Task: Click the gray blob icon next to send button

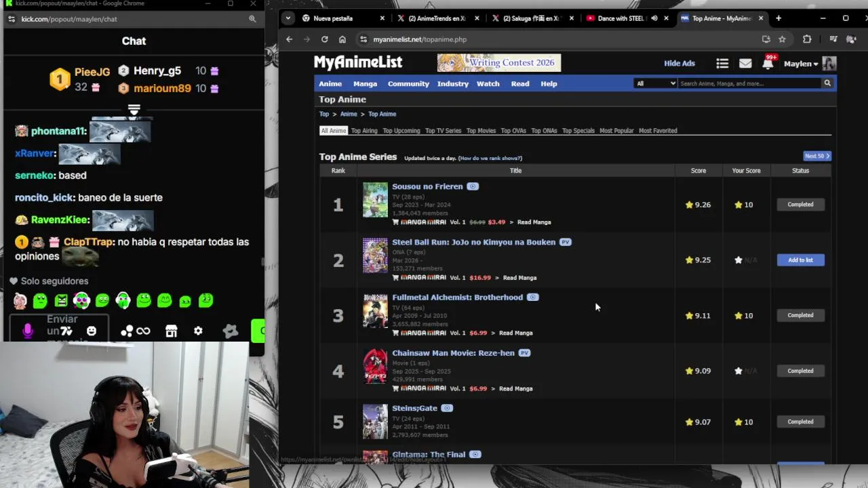Action: (x=231, y=331)
